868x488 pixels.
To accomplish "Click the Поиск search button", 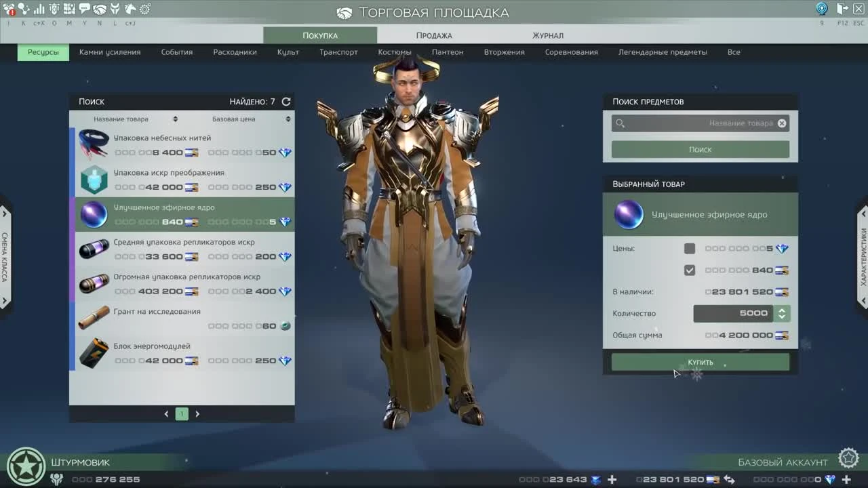I will (x=700, y=149).
